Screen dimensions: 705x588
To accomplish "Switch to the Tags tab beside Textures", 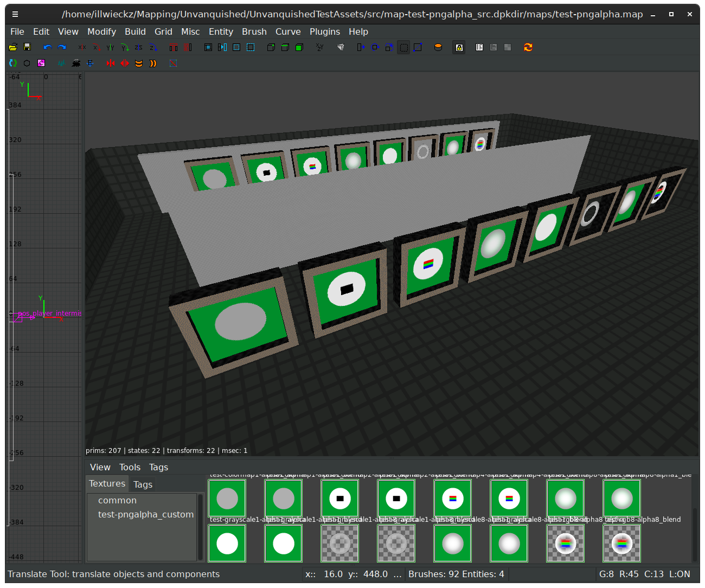I will point(143,484).
